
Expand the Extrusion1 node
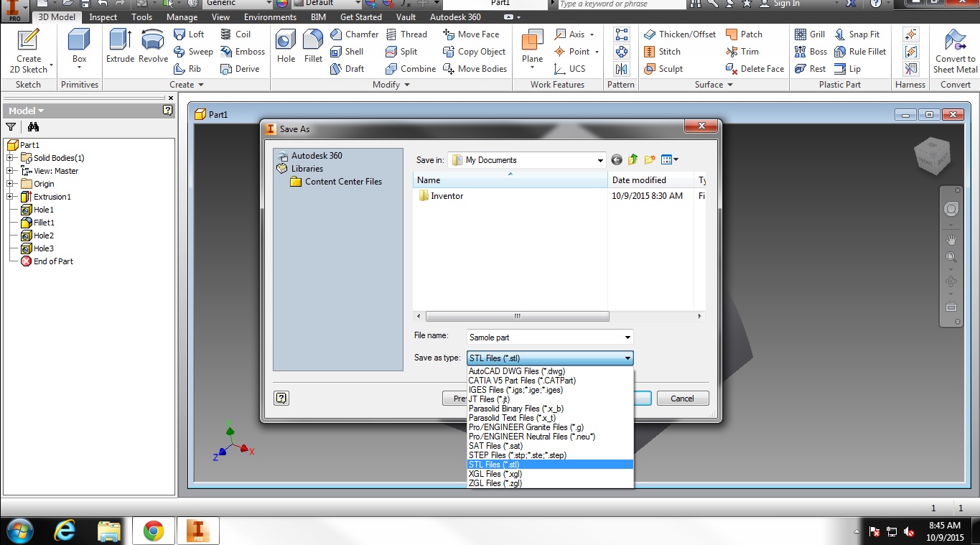point(10,197)
